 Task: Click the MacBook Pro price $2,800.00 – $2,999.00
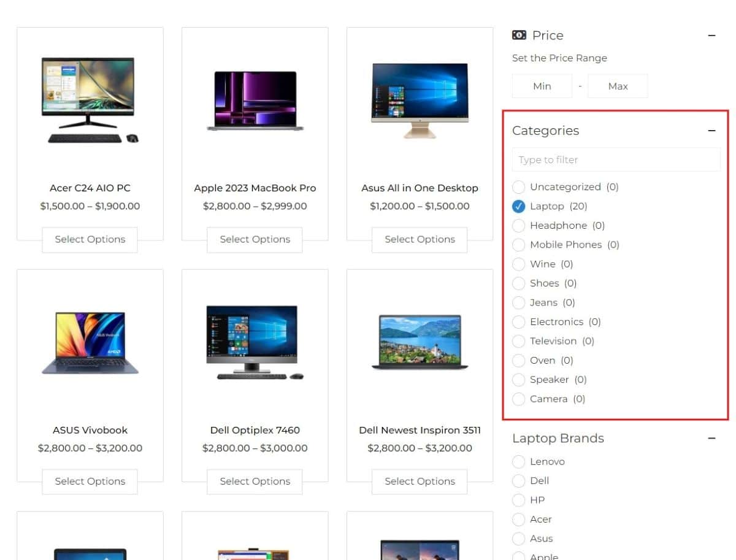[255, 206]
